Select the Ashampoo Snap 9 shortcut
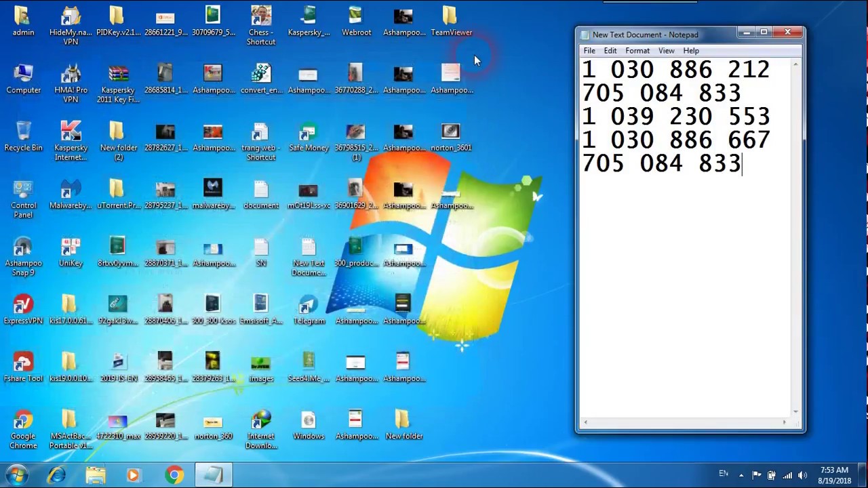 pos(23,256)
